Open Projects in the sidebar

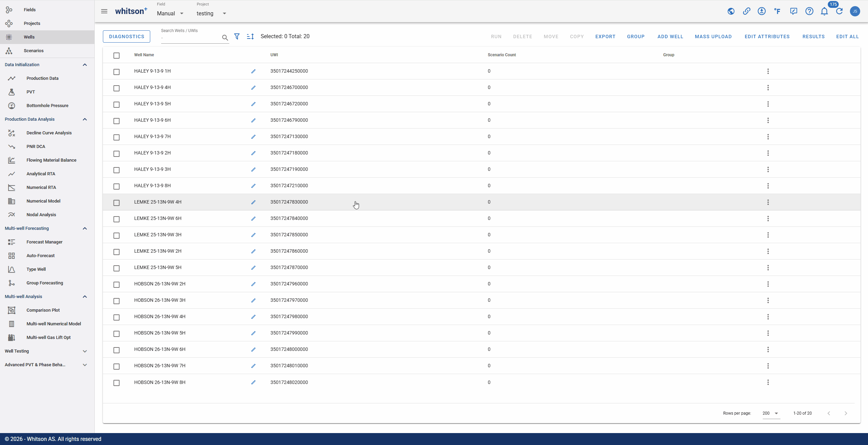tap(47, 24)
